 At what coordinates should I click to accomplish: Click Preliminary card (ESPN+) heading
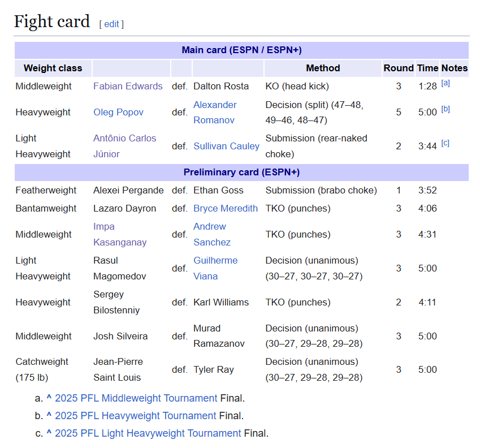coord(241,172)
